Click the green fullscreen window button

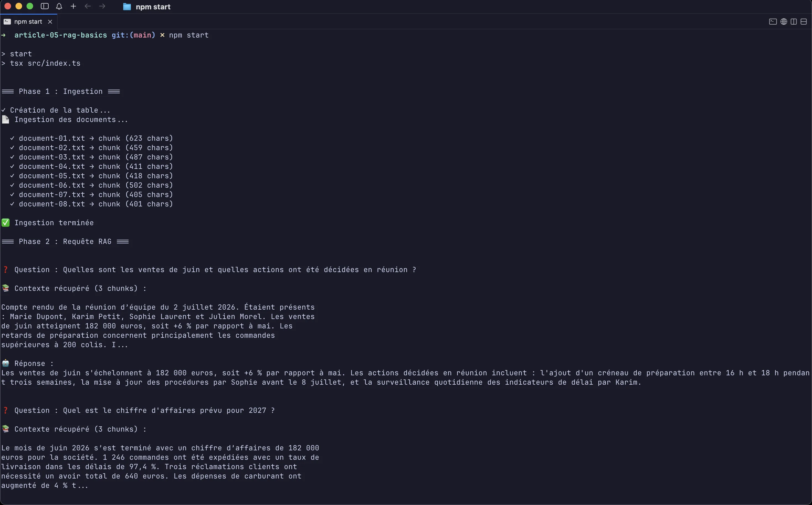(30, 6)
